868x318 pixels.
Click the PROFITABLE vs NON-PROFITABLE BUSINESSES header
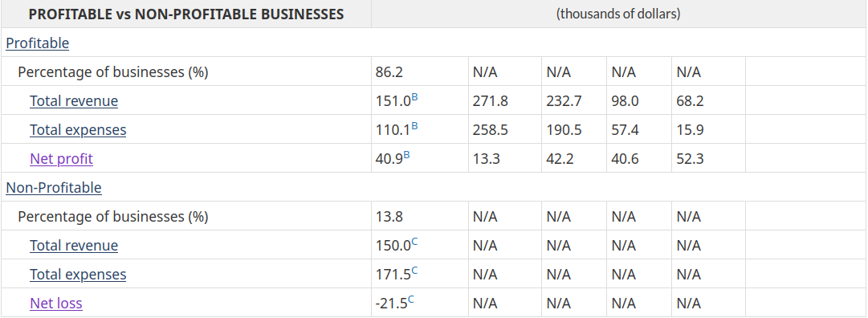(186, 14)
